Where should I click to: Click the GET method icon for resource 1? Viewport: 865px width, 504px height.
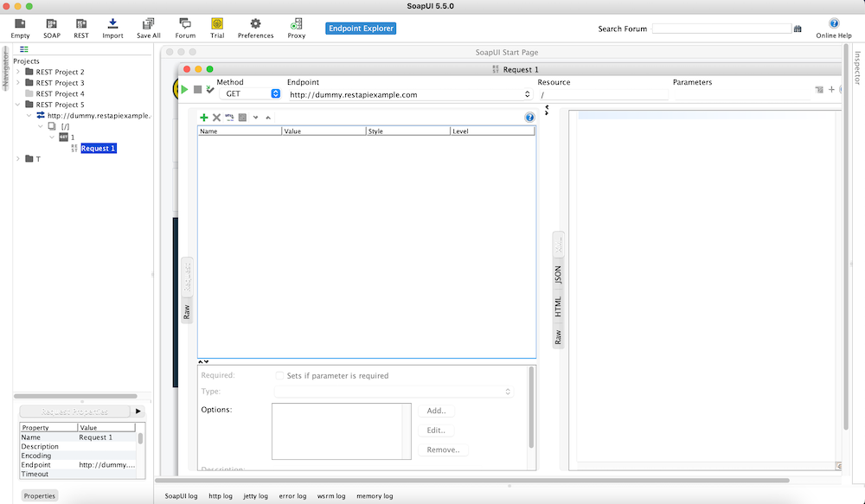[63, 137]
